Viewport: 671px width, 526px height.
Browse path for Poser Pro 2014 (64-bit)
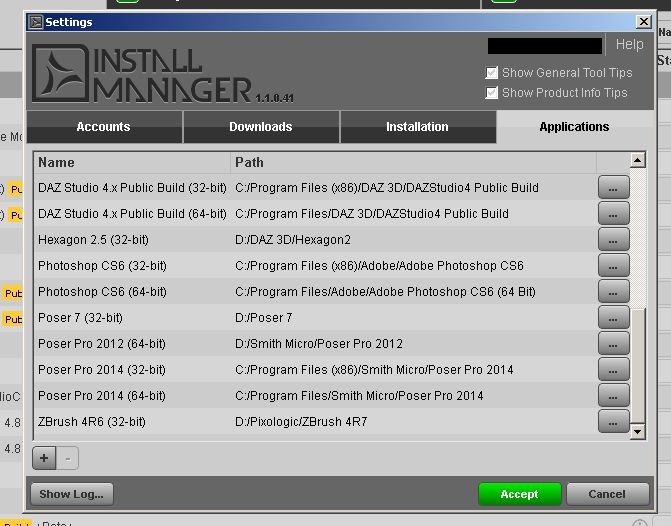pos(614,396)
